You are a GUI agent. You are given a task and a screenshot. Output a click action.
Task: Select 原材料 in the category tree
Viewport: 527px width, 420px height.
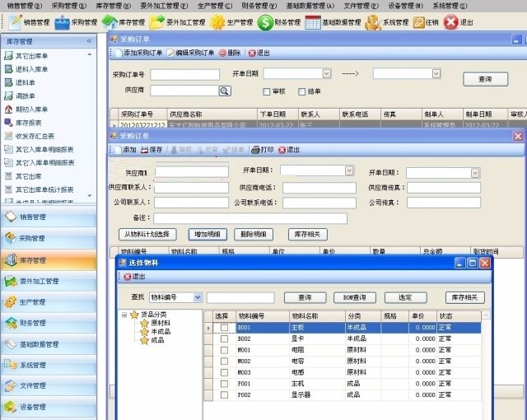tap(161, 323)
